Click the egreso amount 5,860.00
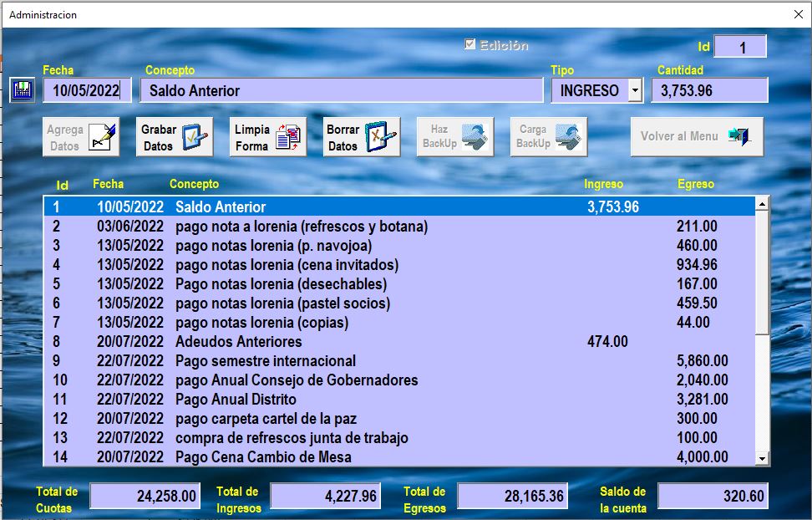Image resolution: width=812 pixels, height=520 pixels. (703, 360)
